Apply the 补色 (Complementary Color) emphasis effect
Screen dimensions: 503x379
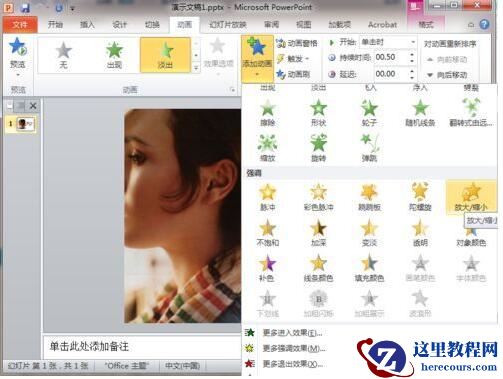pyautogui.click(x=268, y=268)
